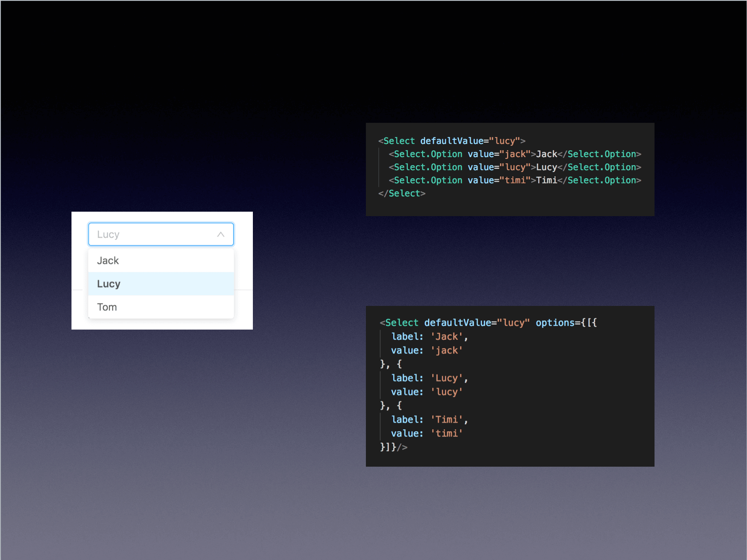Click the value: 'lucy' line in code

(x=427, y=392)
